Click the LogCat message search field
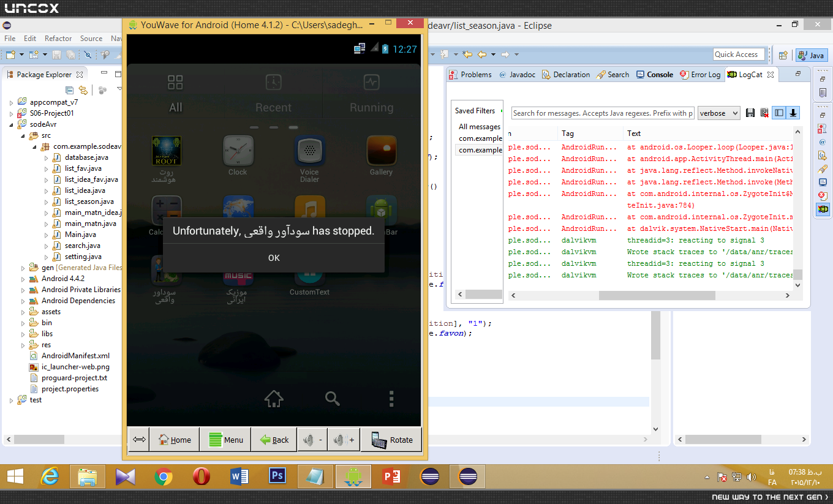 (603, 113)
